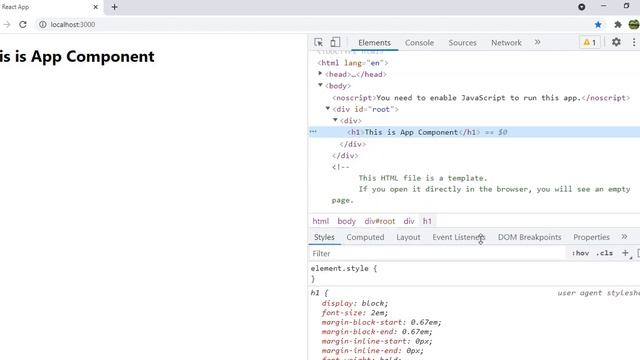Click div in the breadcrumb bar
This screenshot has height=360, width=640.
pos(409,221)
